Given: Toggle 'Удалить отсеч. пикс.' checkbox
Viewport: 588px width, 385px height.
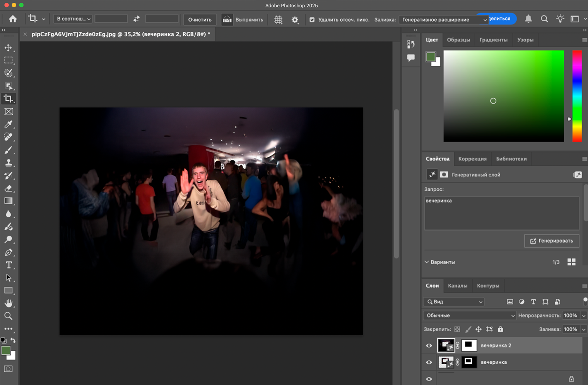Looking at the screenshot, I should (312, 20).
